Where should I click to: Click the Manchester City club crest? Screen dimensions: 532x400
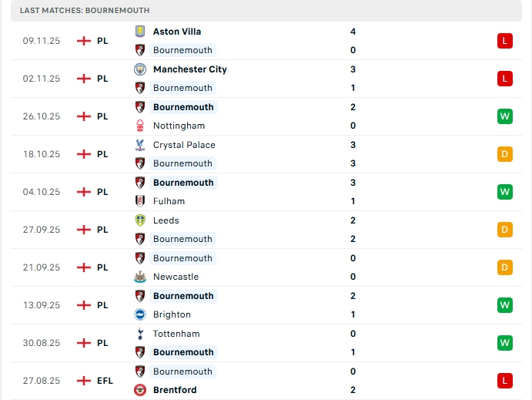140,69
